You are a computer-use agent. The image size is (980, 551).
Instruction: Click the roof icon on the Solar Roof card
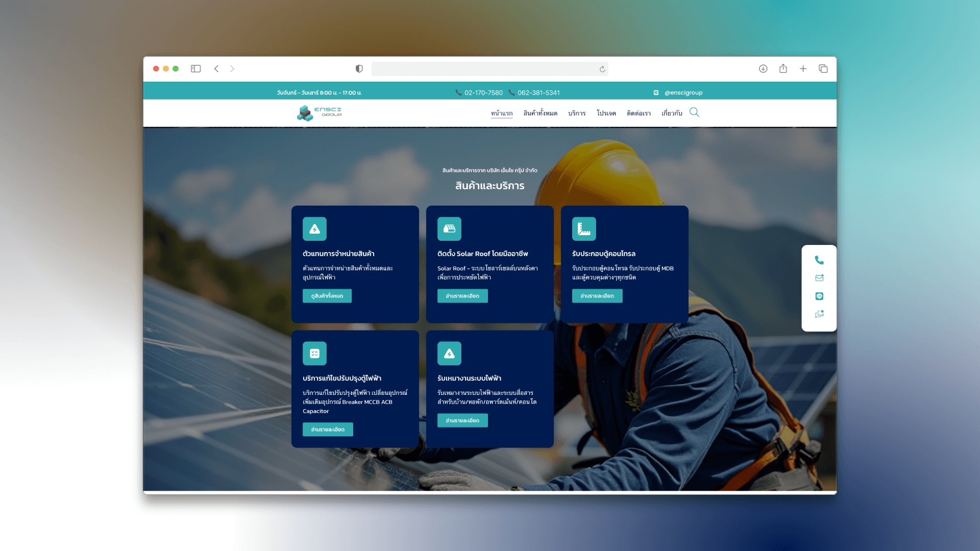point(449,229)
